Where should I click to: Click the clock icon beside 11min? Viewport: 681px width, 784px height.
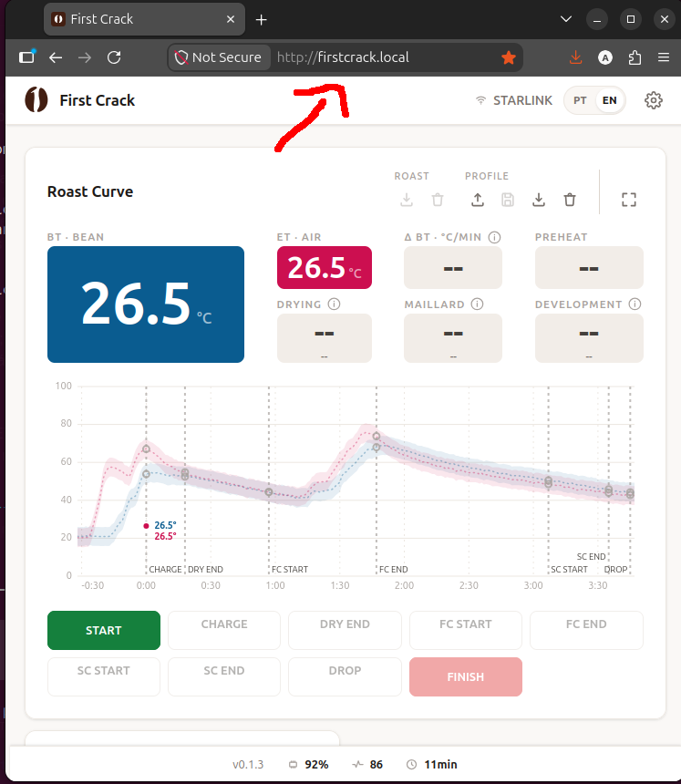411,765
